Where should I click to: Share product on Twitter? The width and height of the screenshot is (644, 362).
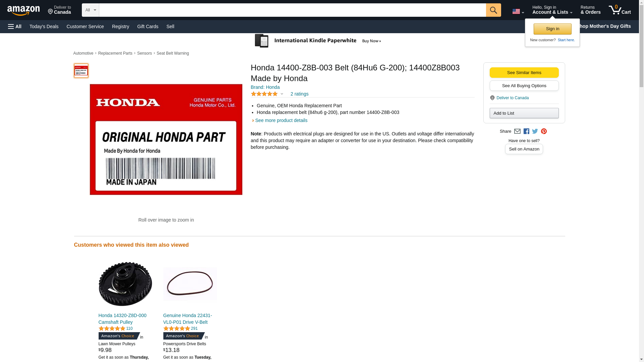[535, 131]
